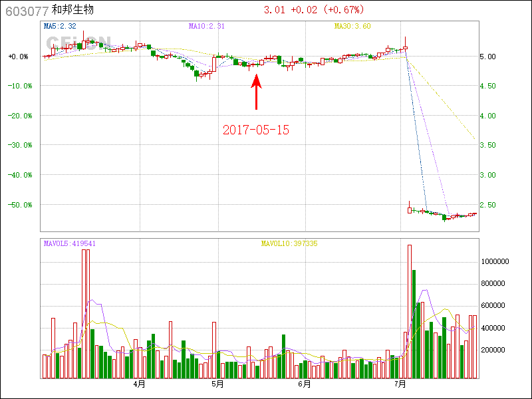This screenshot has width=532, height=399.
Task: Click the -50.0% percentage axis label
Action: click(18, 205)
